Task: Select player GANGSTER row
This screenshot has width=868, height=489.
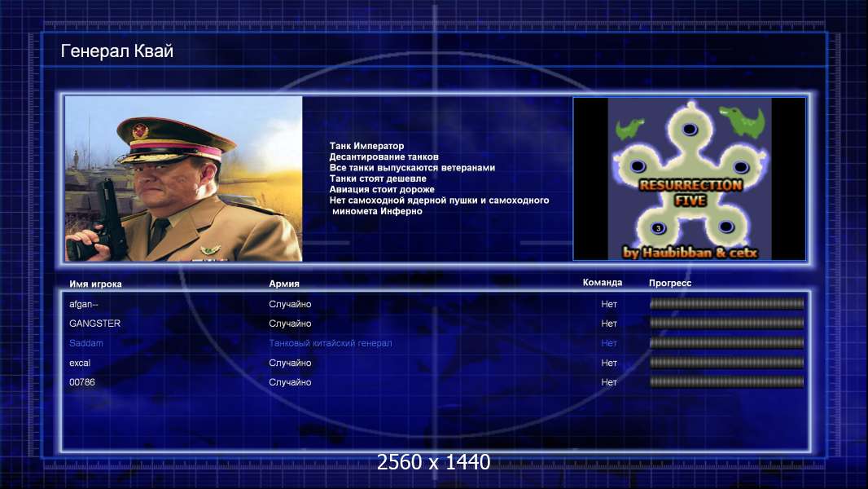Action: point(435,324)
